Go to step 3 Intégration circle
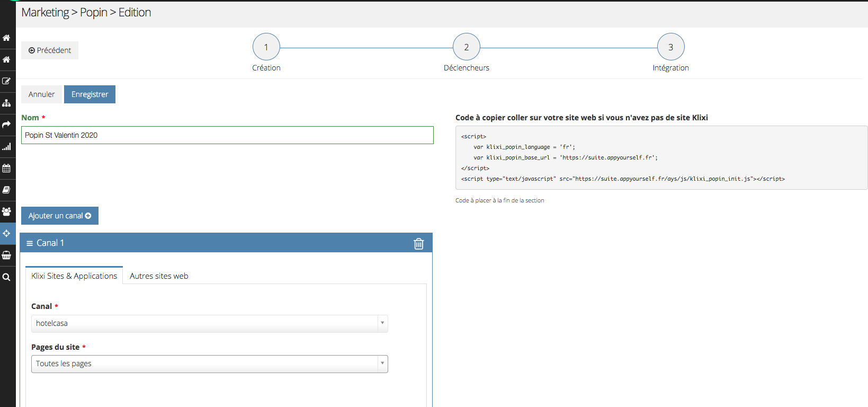The image size is (868, 407). [671, 47]
